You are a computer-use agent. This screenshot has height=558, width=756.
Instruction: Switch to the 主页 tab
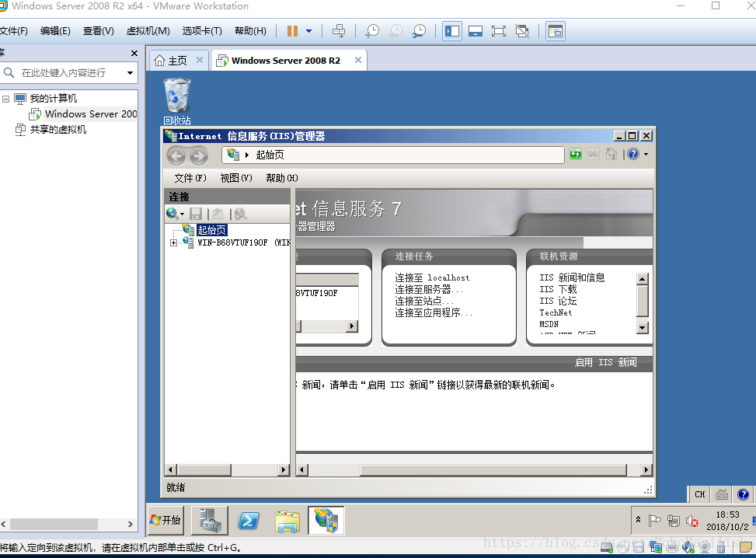(171, 61)
